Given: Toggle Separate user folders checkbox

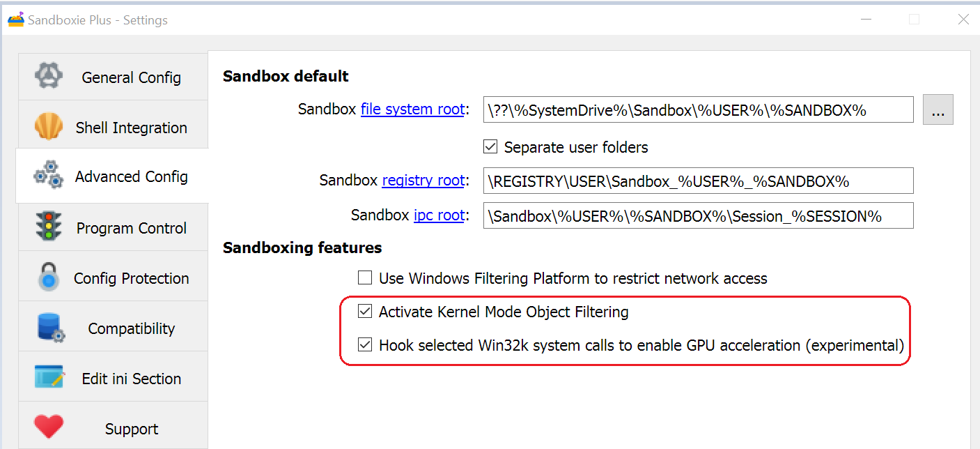Looking at the screenshot, I should [490, 147].
